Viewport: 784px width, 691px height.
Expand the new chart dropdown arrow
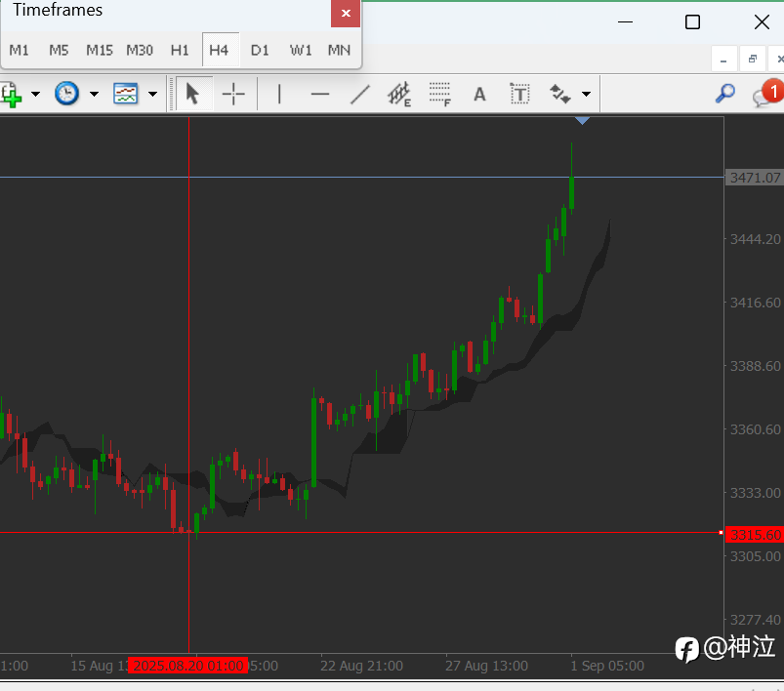click(x=35, y=94)
